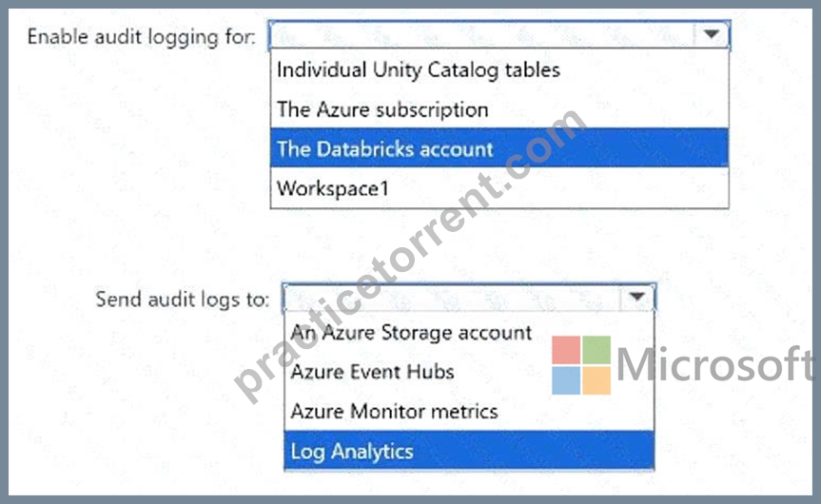
Task: Click the green square of the Microsoft logo
Action: tap(596, 350)
